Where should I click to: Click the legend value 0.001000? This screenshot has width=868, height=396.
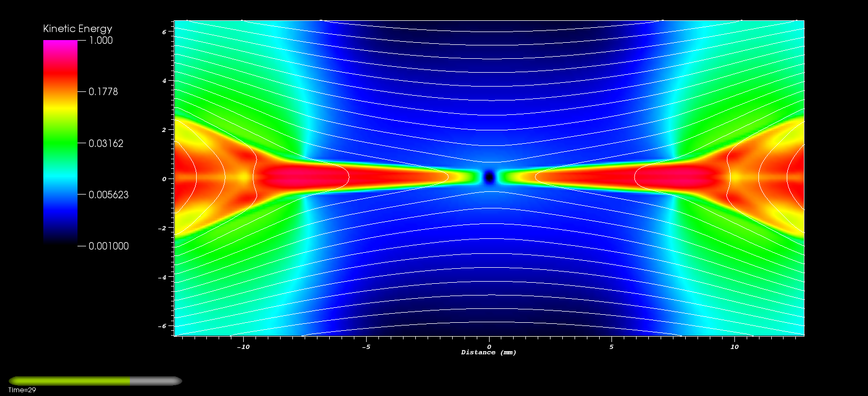point(108,246)
